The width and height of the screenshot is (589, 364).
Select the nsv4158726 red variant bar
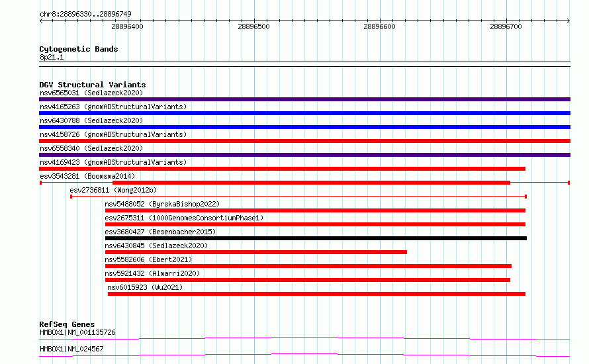(x=304, y=141)
